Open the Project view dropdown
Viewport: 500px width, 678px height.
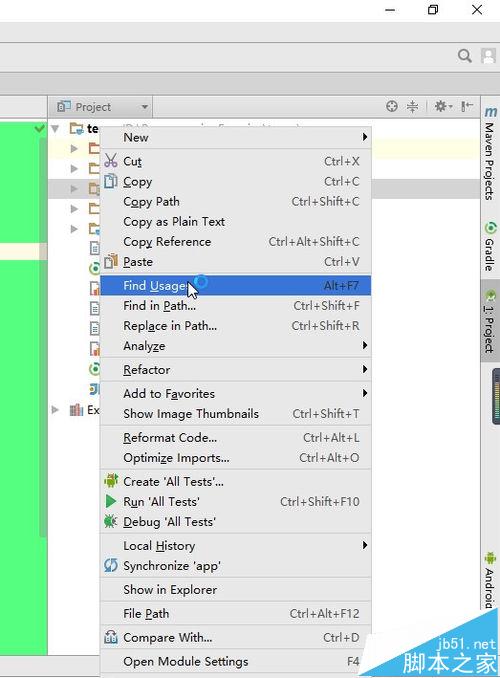tap(103, 107)
